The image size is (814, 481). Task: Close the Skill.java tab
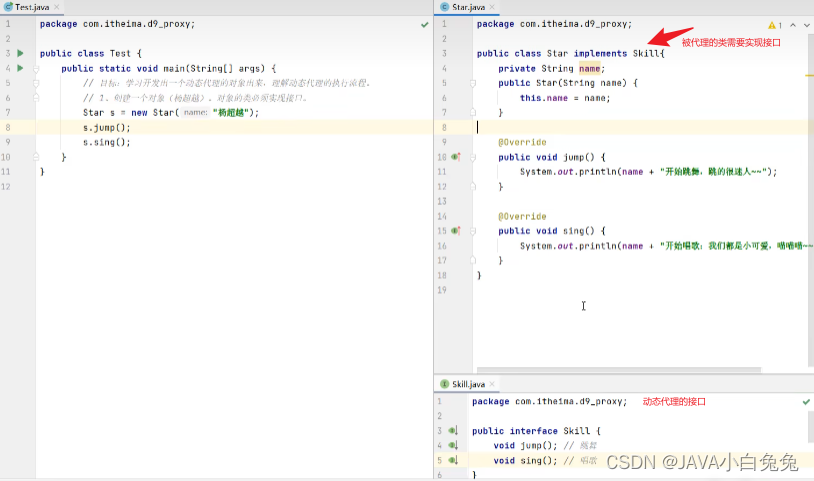point(492,384)
